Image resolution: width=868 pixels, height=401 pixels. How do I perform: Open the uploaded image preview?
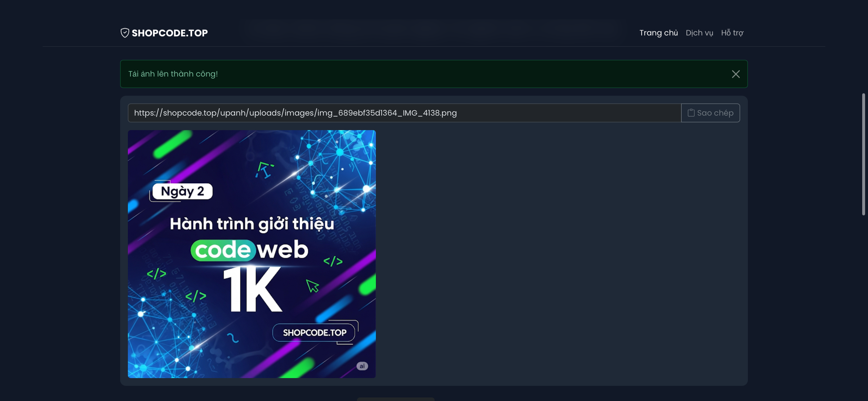(x=252, y=254)
